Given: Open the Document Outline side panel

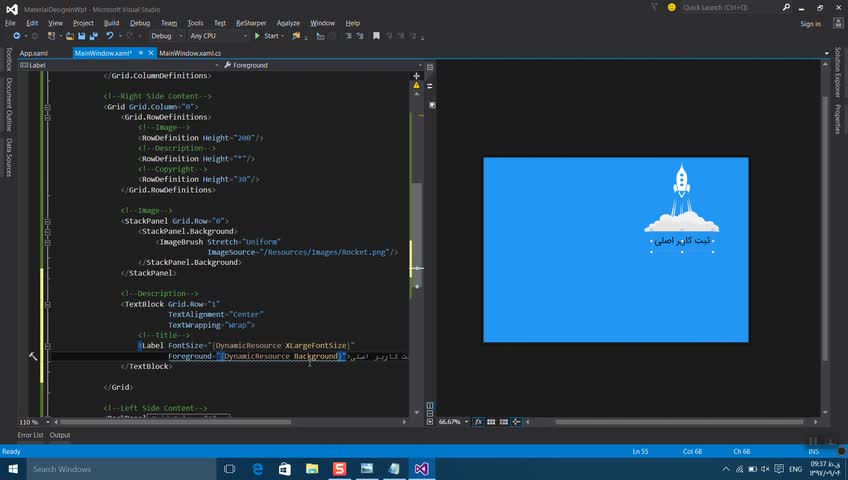Looking at the screenshot, I should [9, 104].
